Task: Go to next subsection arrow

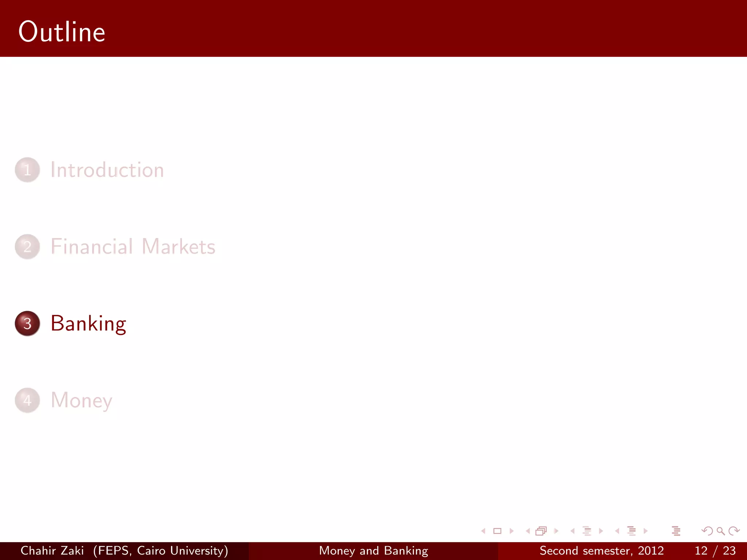Action: (x=601, y=531)
